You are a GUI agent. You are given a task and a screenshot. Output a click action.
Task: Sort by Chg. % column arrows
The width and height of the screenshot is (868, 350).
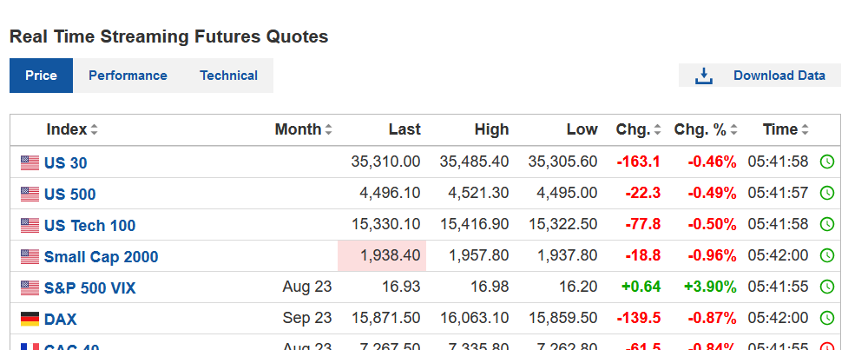click(x=733, y=130)
